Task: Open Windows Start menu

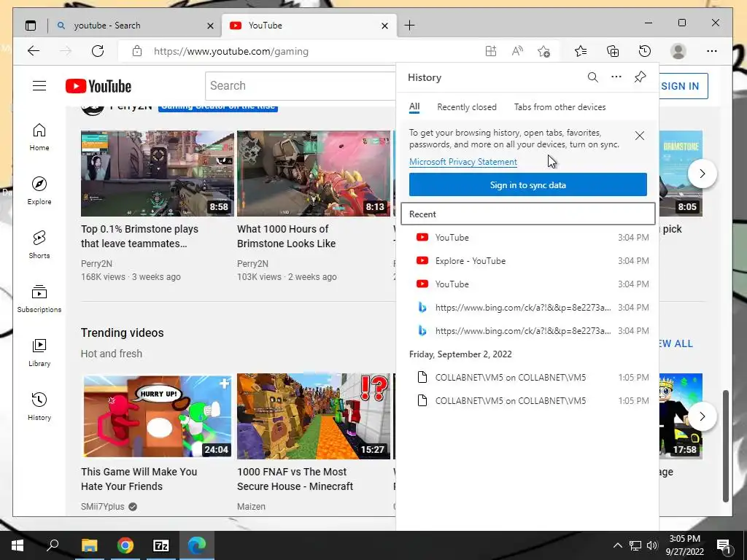Action: click(18, 545)
